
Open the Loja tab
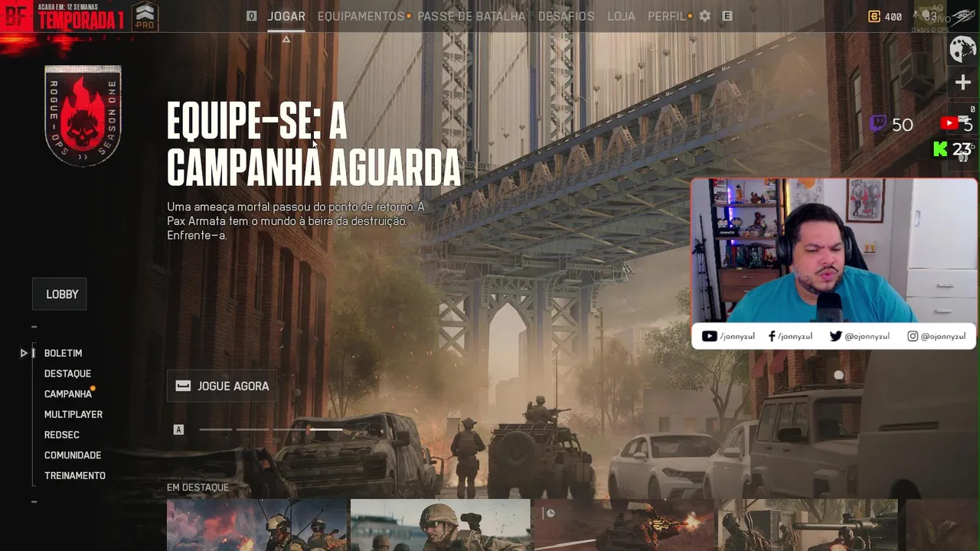[621, 16]
